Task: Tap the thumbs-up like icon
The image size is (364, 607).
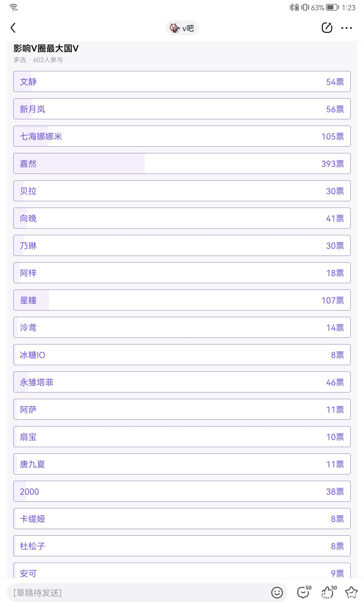Action: pyautogui.click(x=328, y=592)
